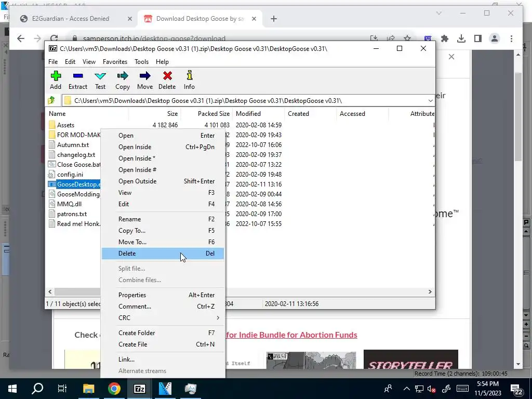Choose Copy To... in context menu
Screen dimensions: 532x399
point(163,231)
